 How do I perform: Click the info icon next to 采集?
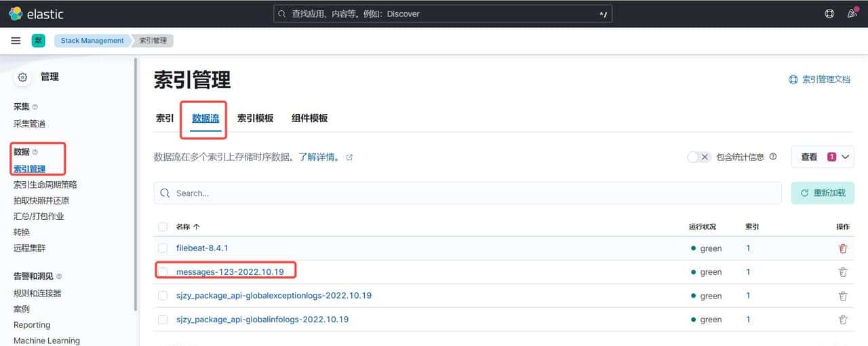tap(35, 107)
